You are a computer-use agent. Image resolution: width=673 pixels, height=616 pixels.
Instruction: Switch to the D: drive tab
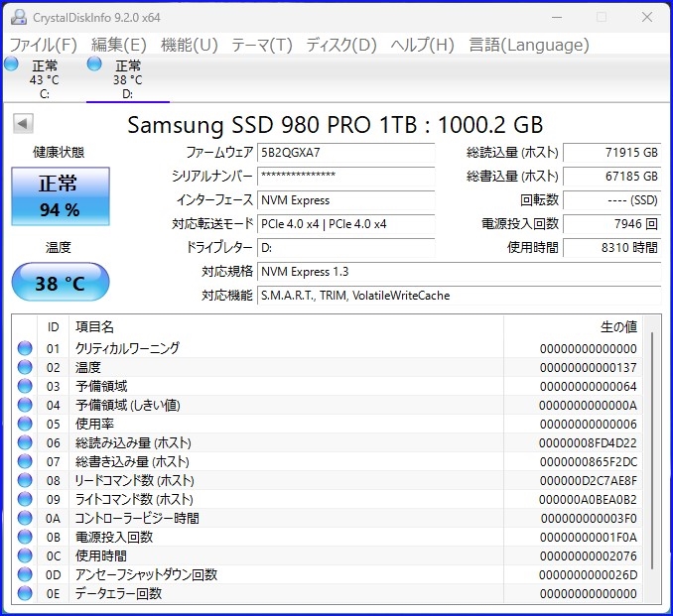127,79
